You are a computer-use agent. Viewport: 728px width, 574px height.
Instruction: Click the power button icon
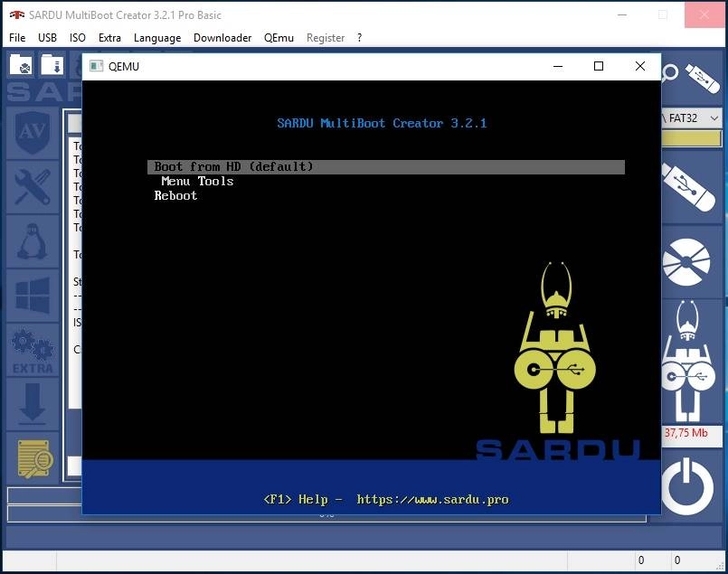(x=687, y=485)
